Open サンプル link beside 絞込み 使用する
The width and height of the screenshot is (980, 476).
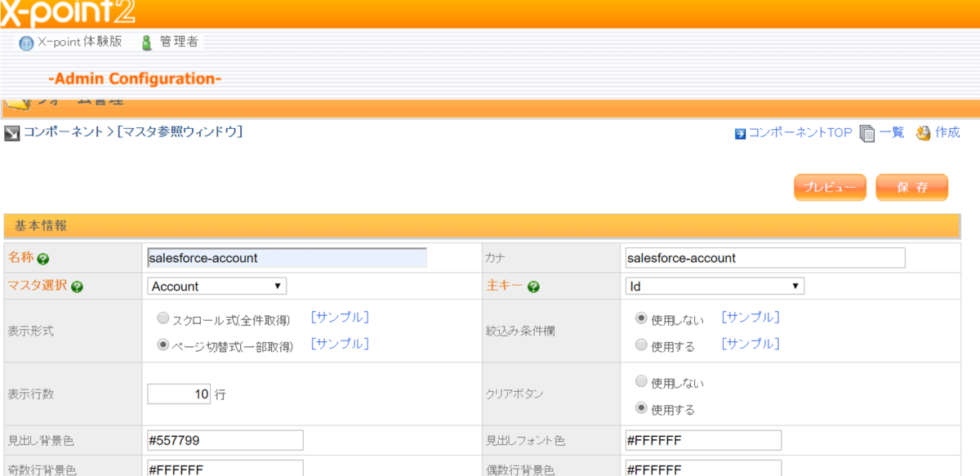(x=751, y=344)
